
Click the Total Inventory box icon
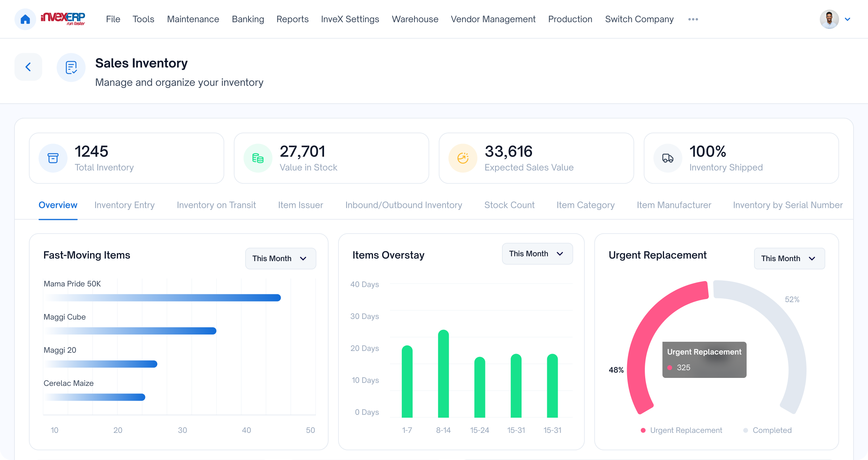(x=53, y=158)
